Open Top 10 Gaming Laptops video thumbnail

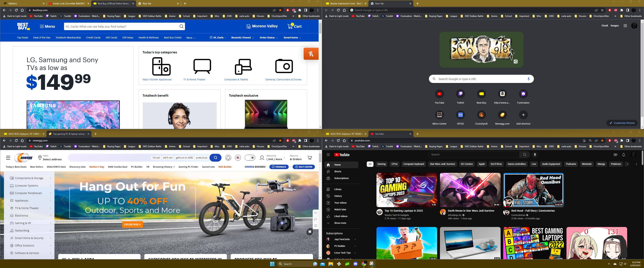pos(406,190)
